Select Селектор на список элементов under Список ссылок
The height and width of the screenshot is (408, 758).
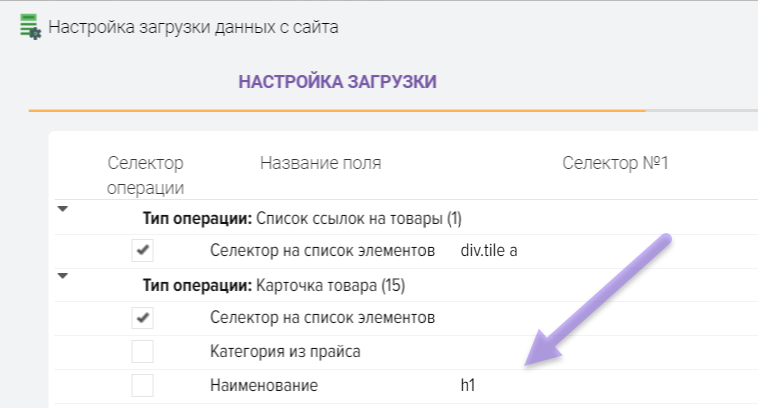pyautogui.click(x=322, y=250)
